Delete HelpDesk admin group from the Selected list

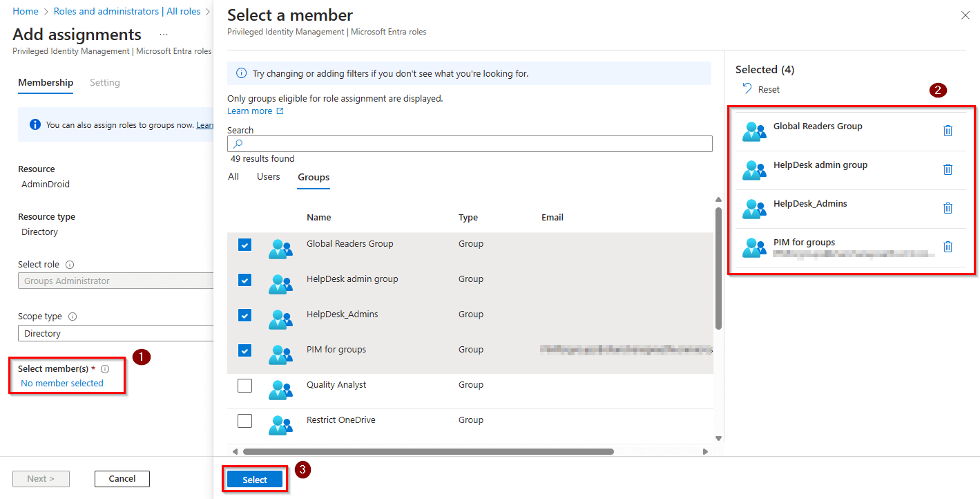point(948,169)
